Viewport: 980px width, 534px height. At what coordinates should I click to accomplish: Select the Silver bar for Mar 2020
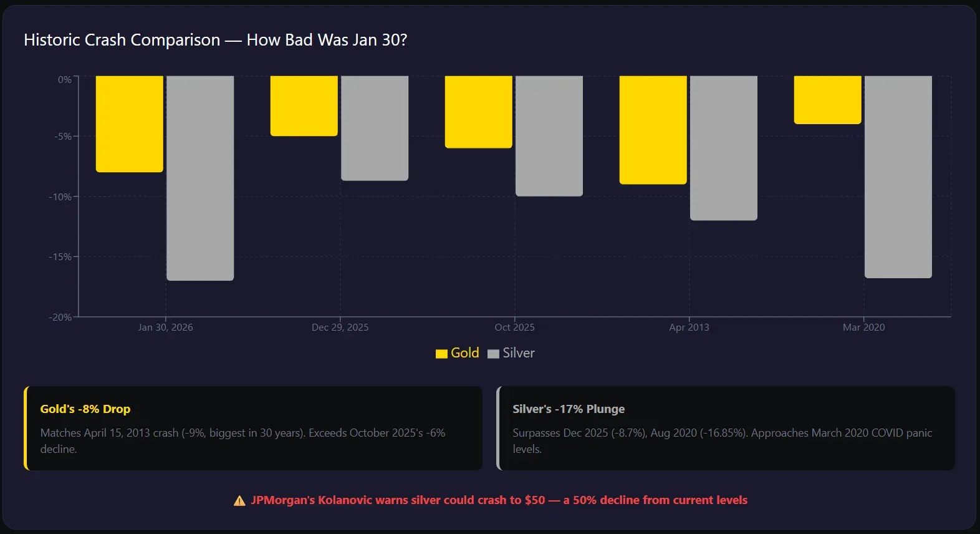click(x=898, y=177)
